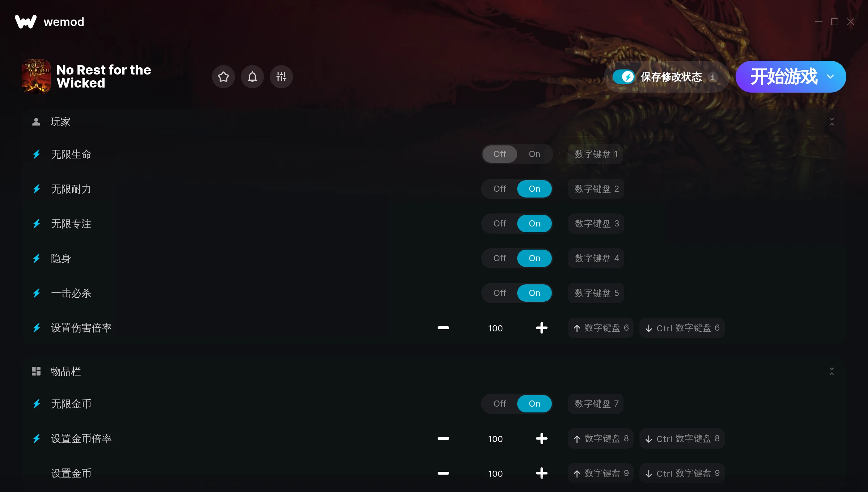868x492 pixels.
Task: Collapse the 玩家 section
Action: [831, 122]
